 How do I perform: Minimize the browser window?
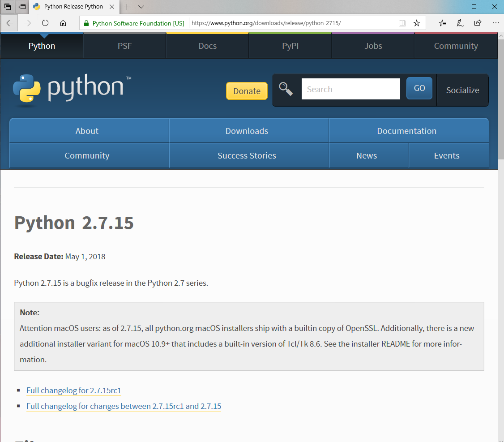click(453, 7)
